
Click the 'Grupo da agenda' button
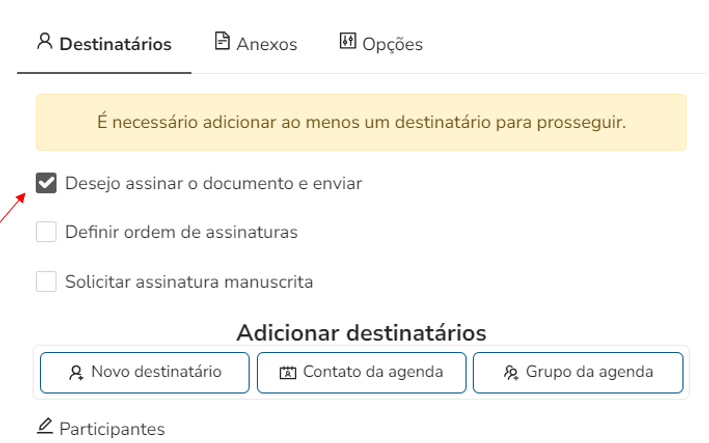[578, 373]
